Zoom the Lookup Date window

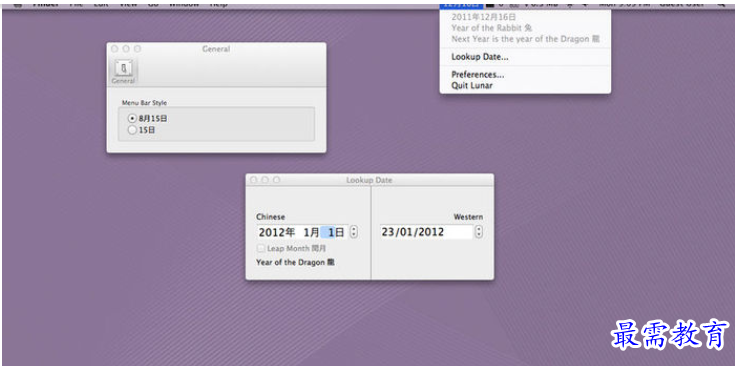point(277,180)
